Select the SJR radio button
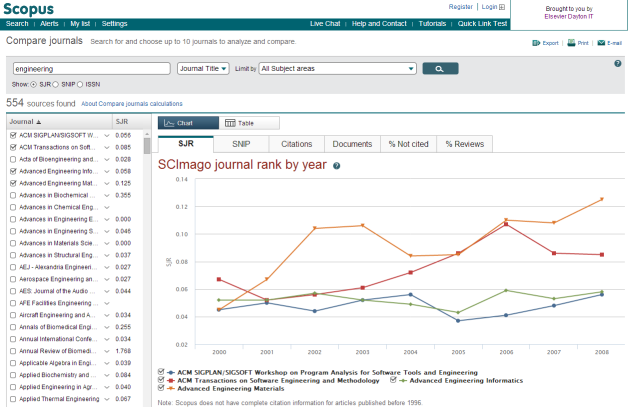This screenshot has height=407, width=628. coord(34,85)
